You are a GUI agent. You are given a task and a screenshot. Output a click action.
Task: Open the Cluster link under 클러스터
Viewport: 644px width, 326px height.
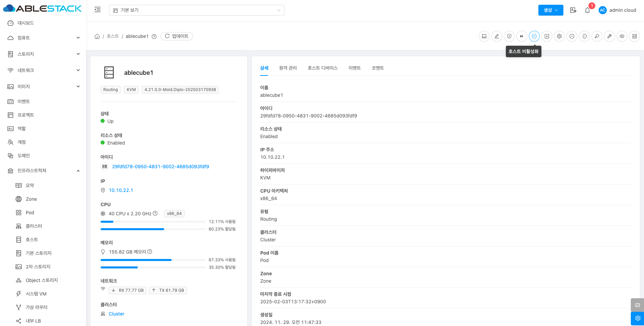(116, 314)
